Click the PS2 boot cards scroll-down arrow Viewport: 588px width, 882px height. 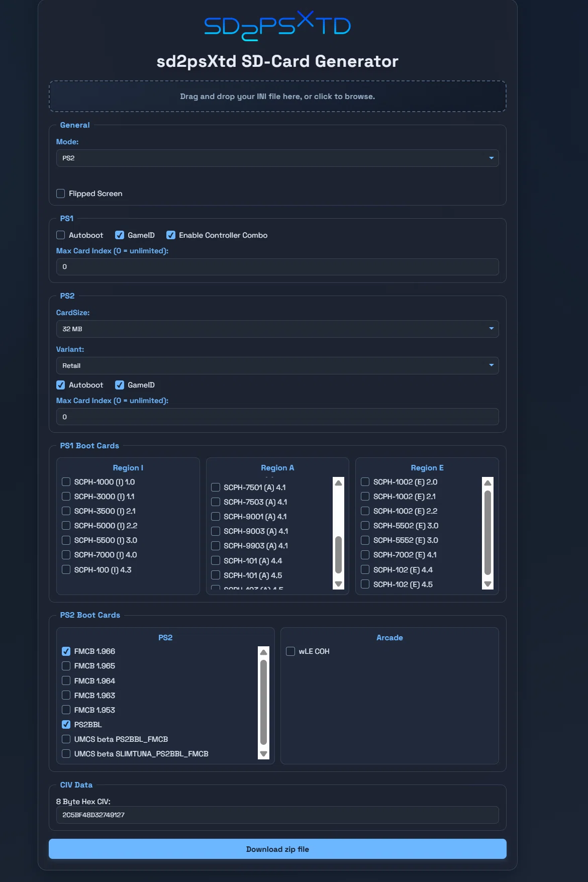263,753
